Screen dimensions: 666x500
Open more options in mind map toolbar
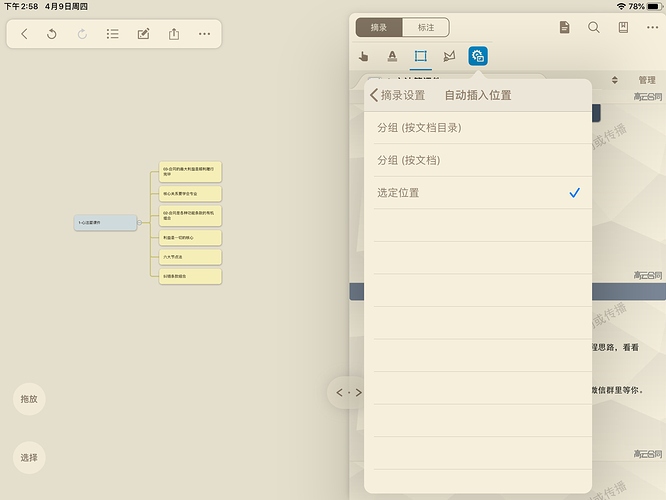[205, 34]
